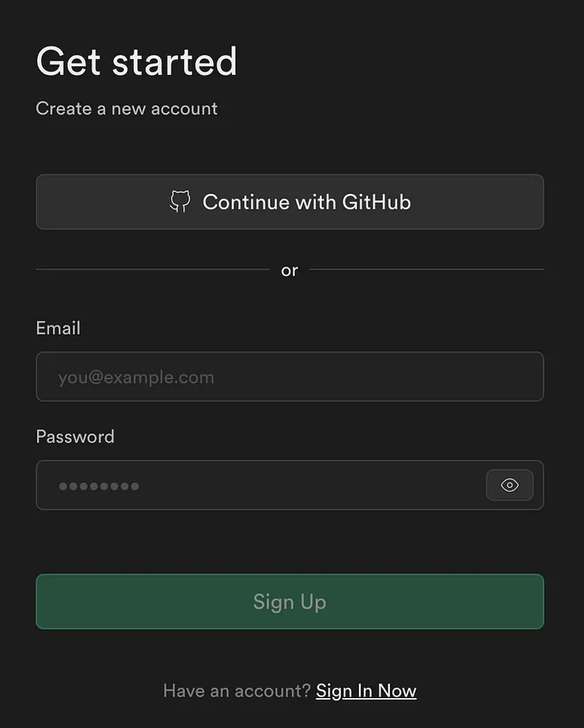584x728 pixels.
Task: Click the Password field label
Action: click(75, 437)
